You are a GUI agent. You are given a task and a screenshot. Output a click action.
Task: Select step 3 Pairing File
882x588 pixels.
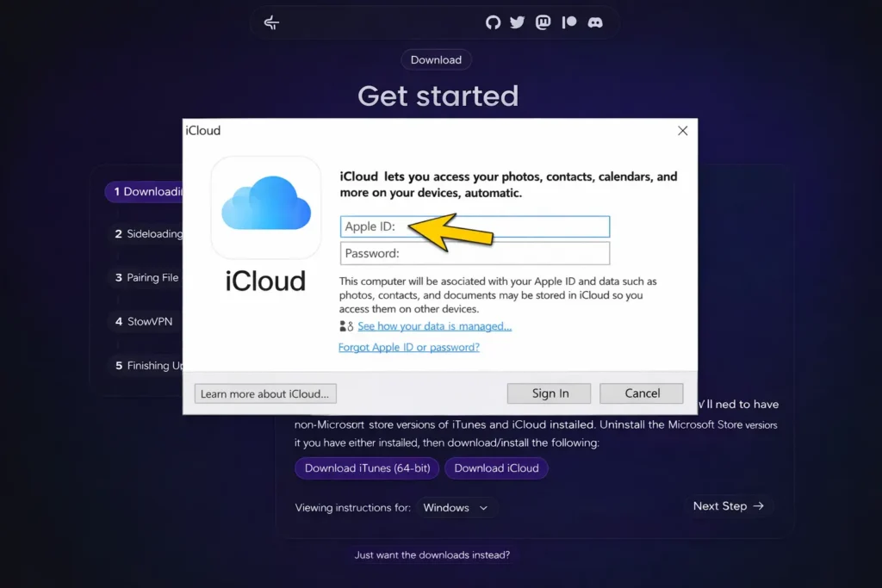click(145, 278)
